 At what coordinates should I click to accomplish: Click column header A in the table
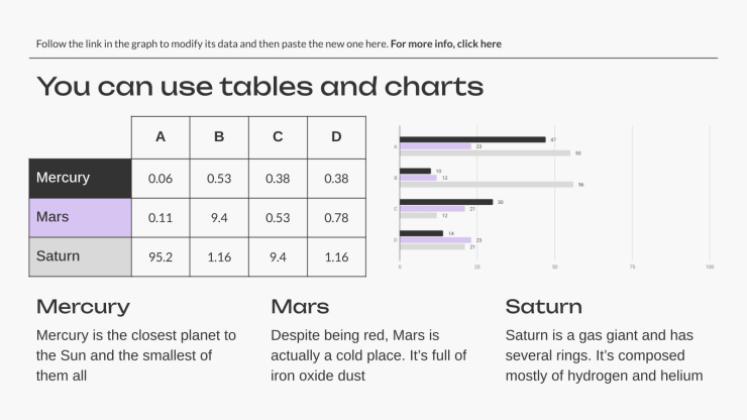(160, 137)
